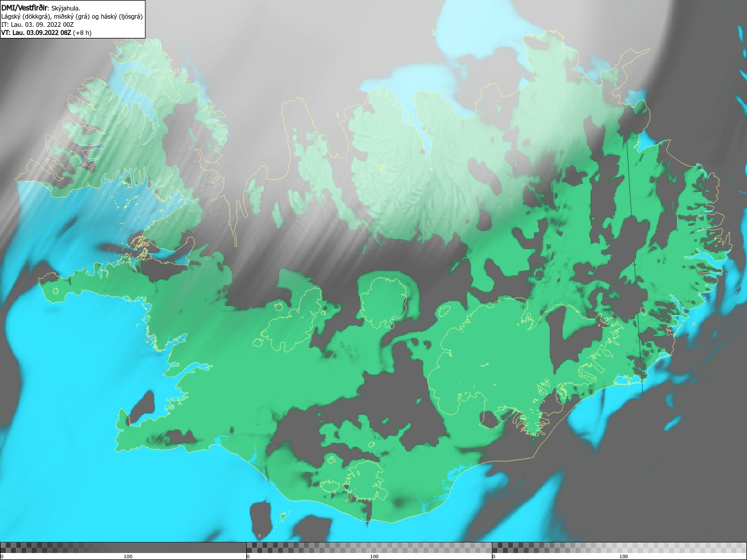Click the "Lágský (dökkgrá), miðský (grá)" legend line
747x560 pixels.
(72, 16)
